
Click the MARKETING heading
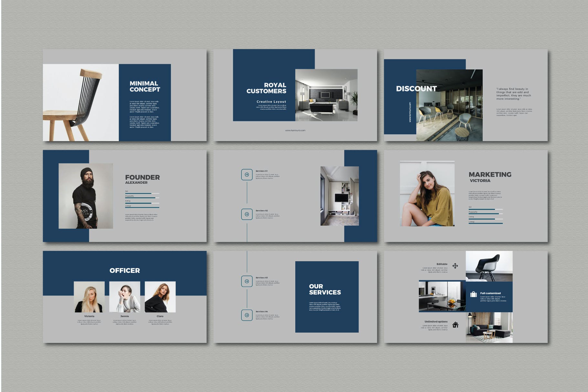(x=490, y=174)
